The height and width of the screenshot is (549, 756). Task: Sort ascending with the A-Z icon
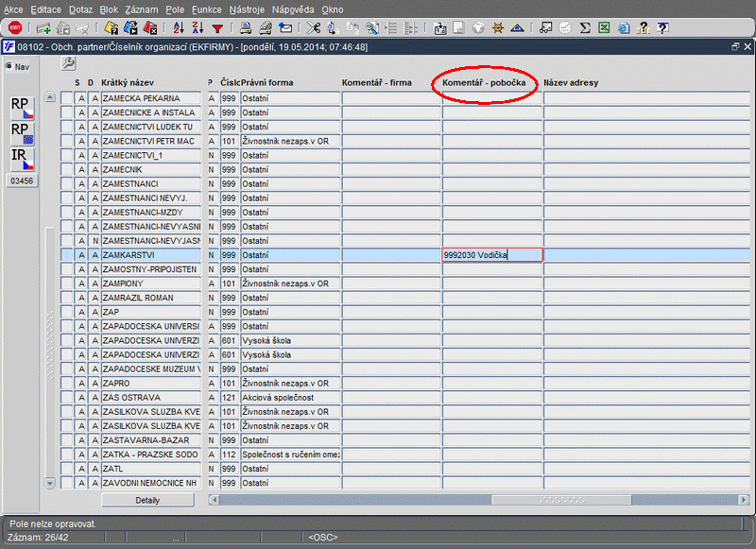(x=179, y=28)
